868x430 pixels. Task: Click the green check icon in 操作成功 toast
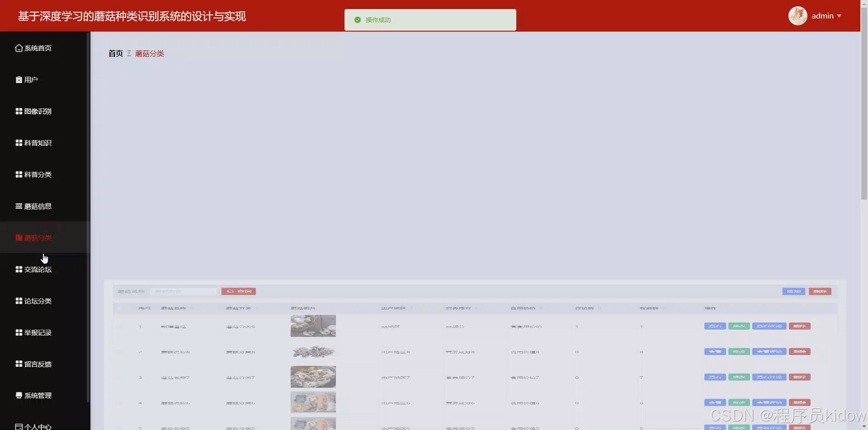tap(358, 20)
